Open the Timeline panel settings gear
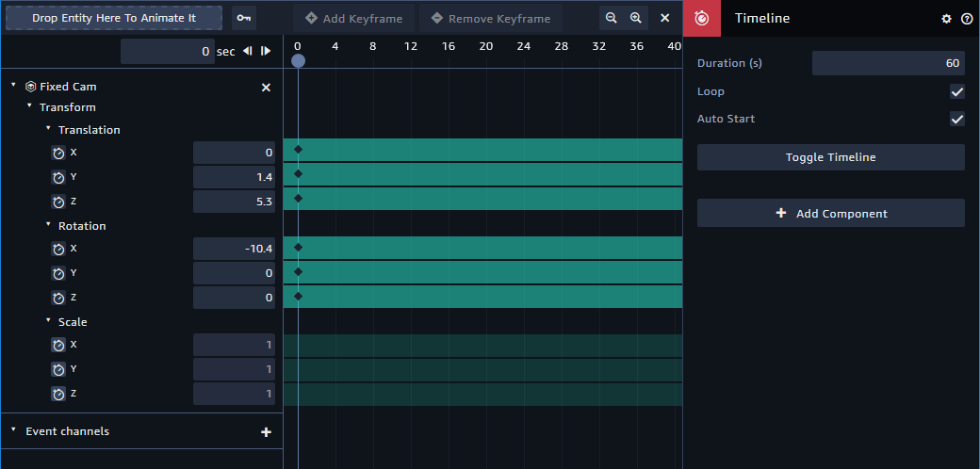980x469 pixels. tap(947, 19)
